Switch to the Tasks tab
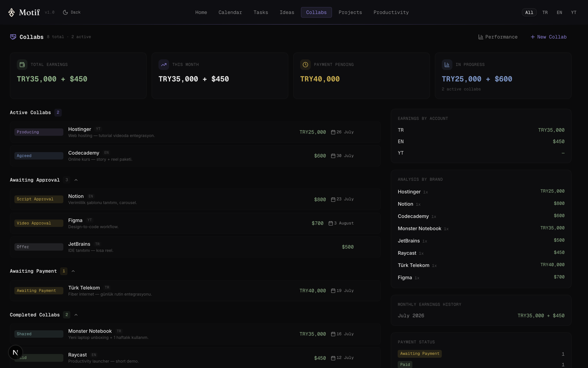 tap(261, 13)
